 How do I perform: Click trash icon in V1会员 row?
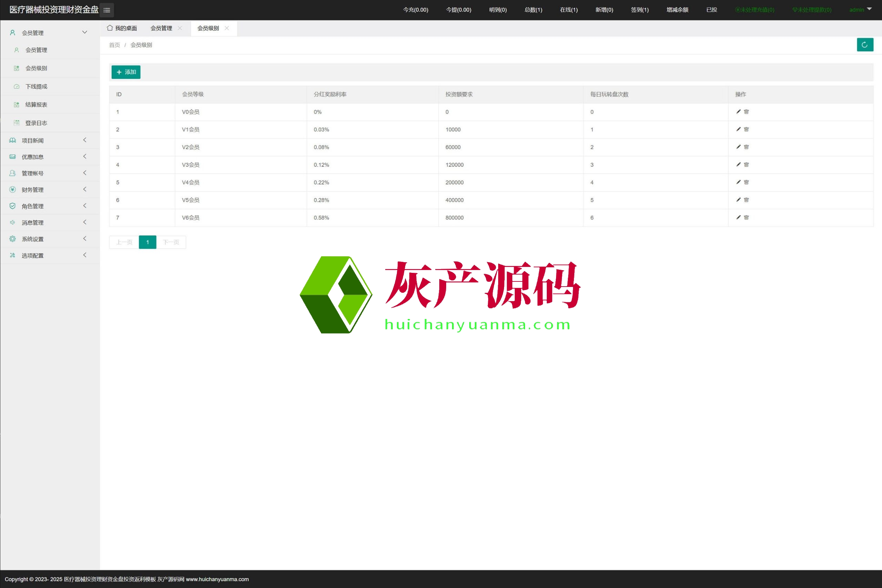(x=746, y=130)
